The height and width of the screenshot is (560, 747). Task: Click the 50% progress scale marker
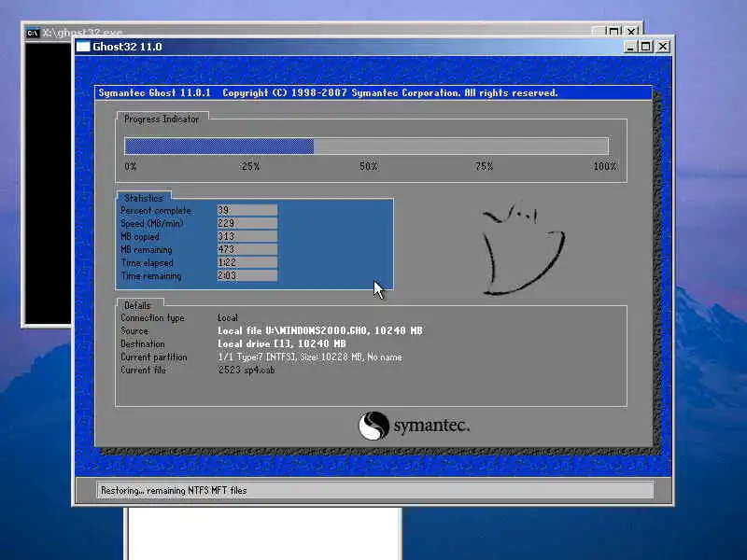[x=368, y=166]
